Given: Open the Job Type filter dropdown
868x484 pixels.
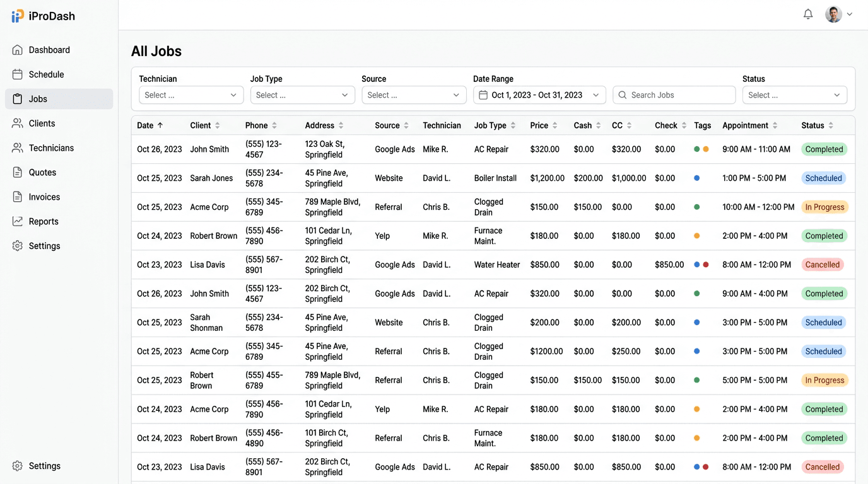Looking at the screenshot, I should (x=302, y=95).
